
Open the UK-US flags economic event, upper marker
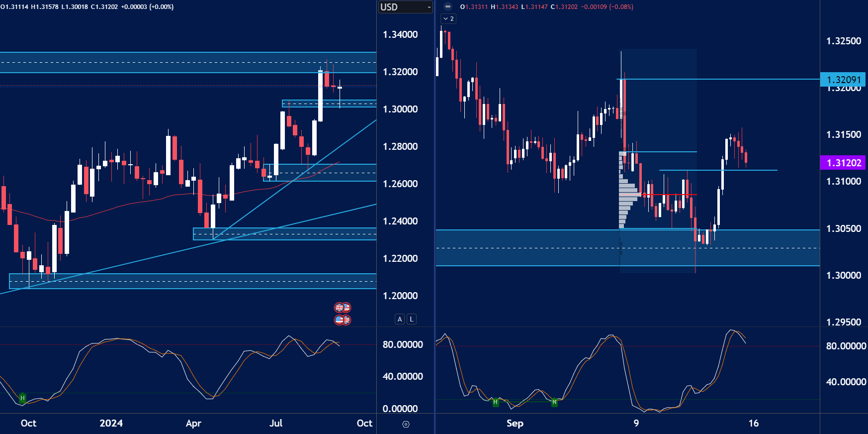(x=343, y=308)
